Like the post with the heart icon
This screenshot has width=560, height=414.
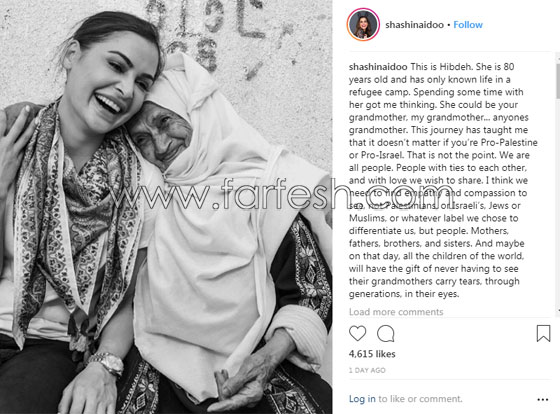click(x=358, y=333)
